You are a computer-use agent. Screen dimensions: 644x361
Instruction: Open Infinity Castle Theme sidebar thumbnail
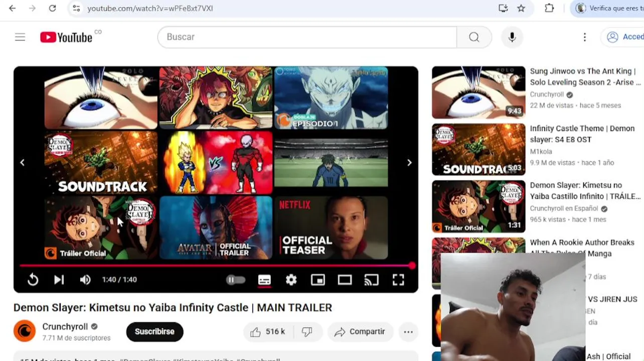click(478, 149)
